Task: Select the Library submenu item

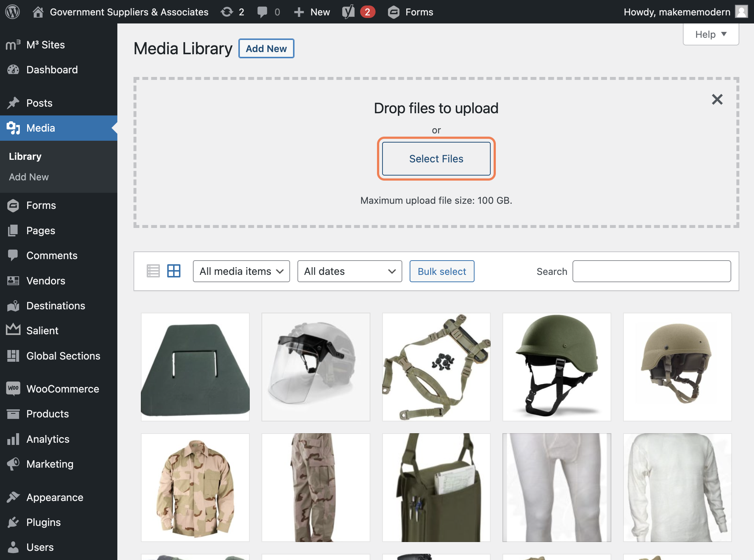Action: coord(25,156)
